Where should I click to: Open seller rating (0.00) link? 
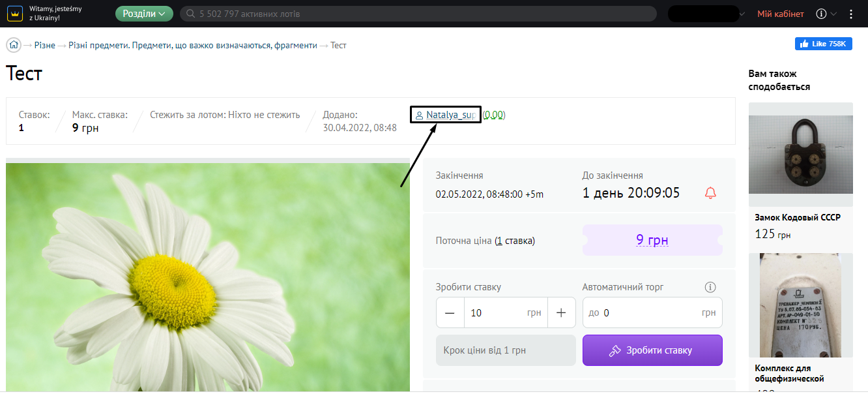494,115
